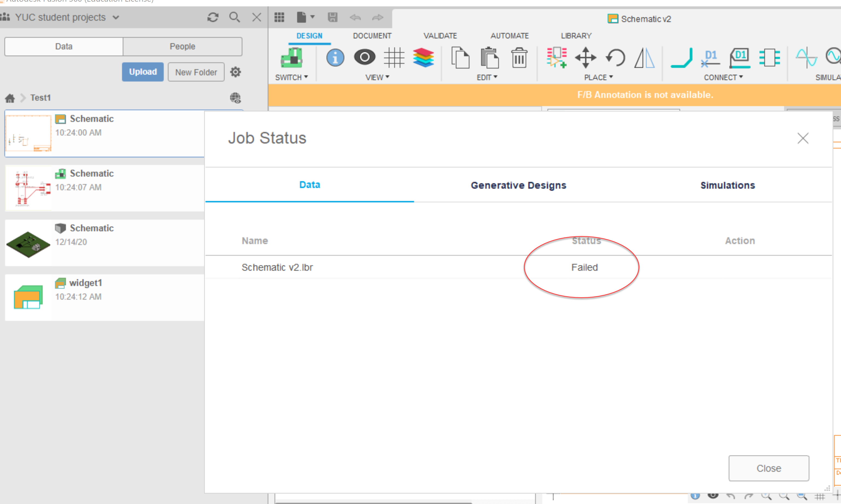Screen dimensions: 841x504
Task: Open the Generative Designs tab
Action: click(518, 185)
